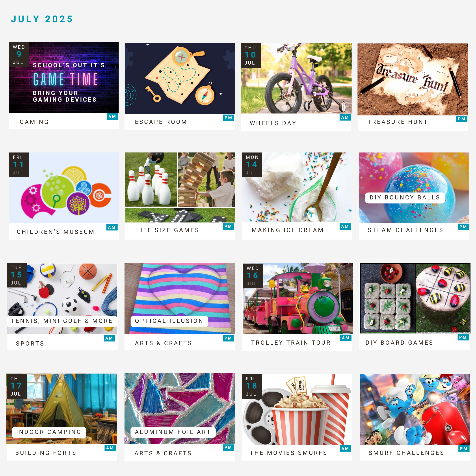Open the Smurf Challenges image
Image resolution: width=476 pixels, height=476 pixels.
tap(415, 409)
